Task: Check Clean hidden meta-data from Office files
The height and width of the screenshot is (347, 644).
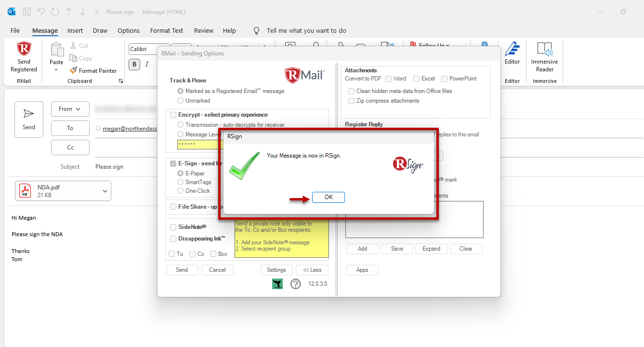Action: (352, 91)
